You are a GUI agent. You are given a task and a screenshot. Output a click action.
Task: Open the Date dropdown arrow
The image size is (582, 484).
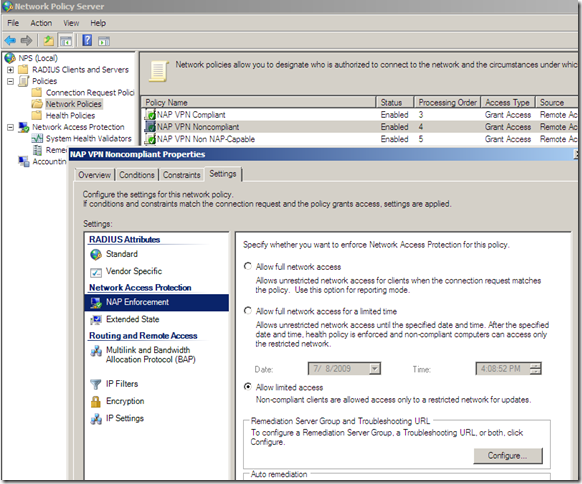pyautogui.click(x=375, y=369)
